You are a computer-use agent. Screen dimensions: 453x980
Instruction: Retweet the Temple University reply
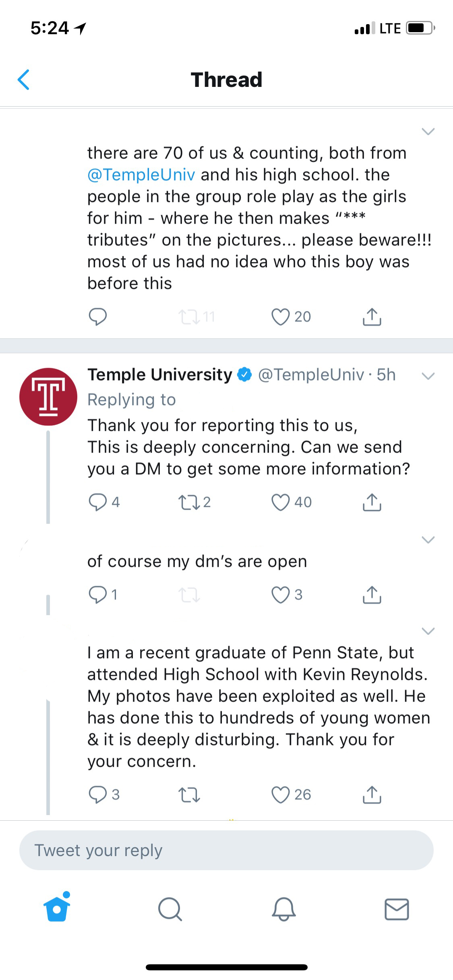(189, 502)
